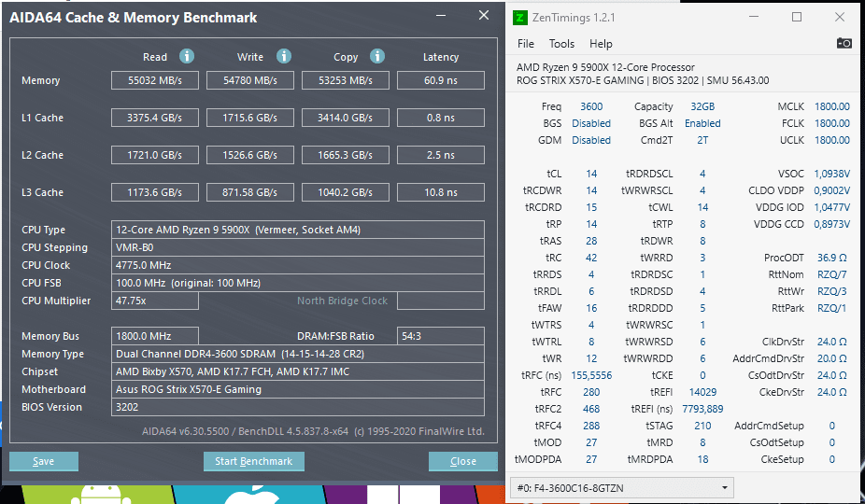The height and width of the screenshot is (504, 865).
Task: Click the tREFI (ns) value 7793,889
Action: coord(702,409)
